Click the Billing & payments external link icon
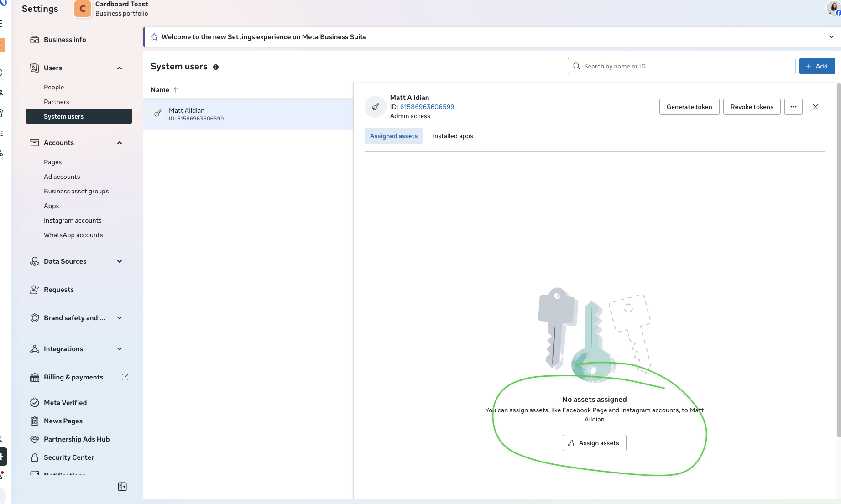Image resolution: width=841 pixels, height=504 pixels. coord(125,377)
